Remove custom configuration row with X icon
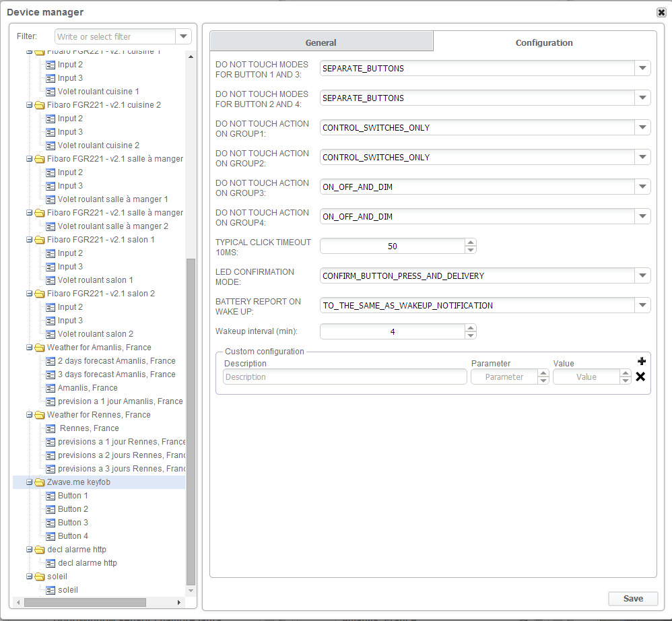This screenshot has width=672, height=621. (641, 377)
